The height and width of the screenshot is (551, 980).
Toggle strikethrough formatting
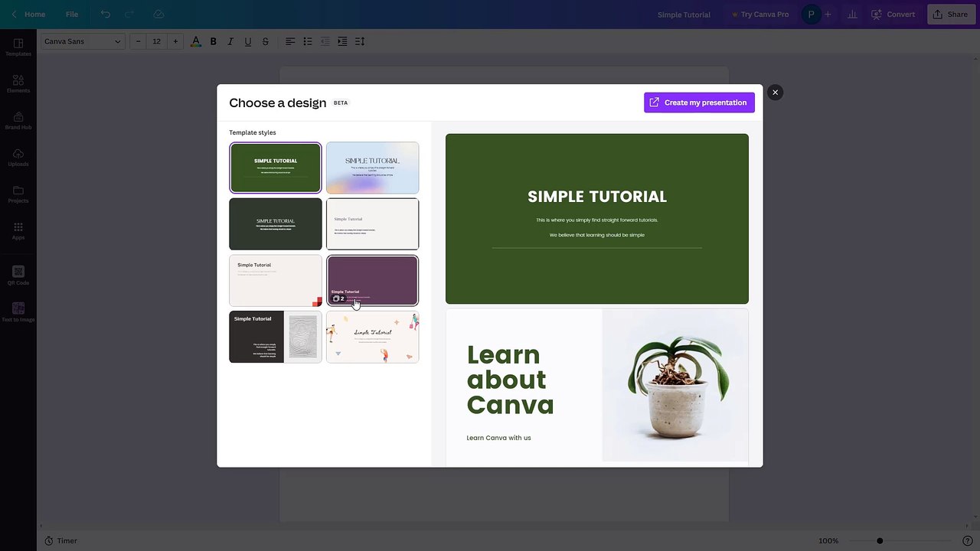[266, 41]
